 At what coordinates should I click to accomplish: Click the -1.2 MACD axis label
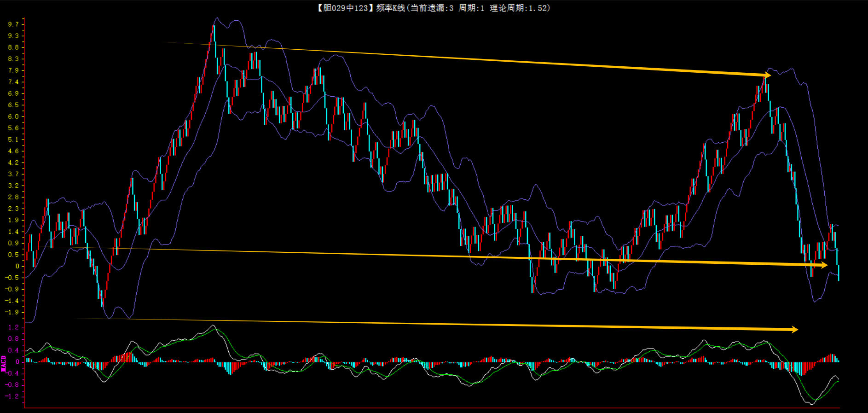click(12, 396)
